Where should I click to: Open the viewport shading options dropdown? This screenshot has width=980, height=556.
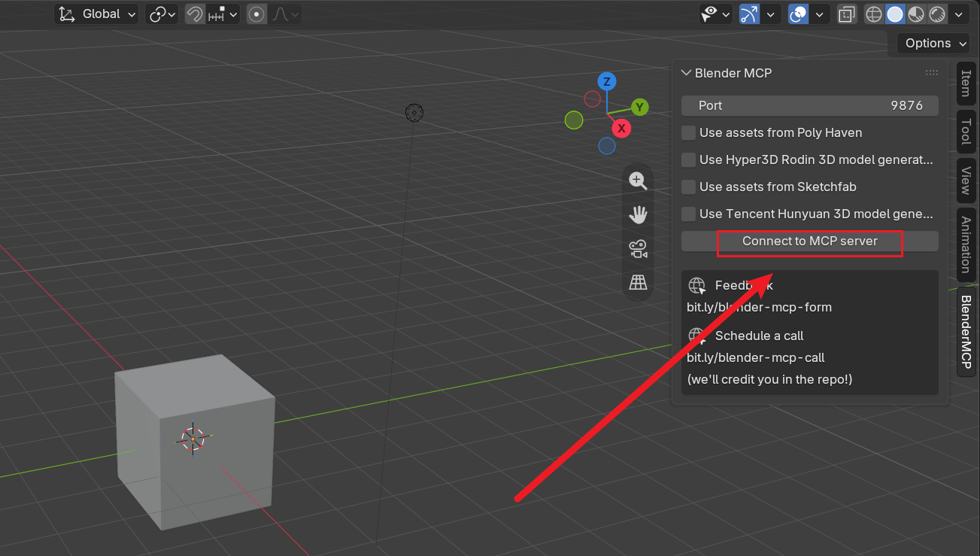[958, 14]
